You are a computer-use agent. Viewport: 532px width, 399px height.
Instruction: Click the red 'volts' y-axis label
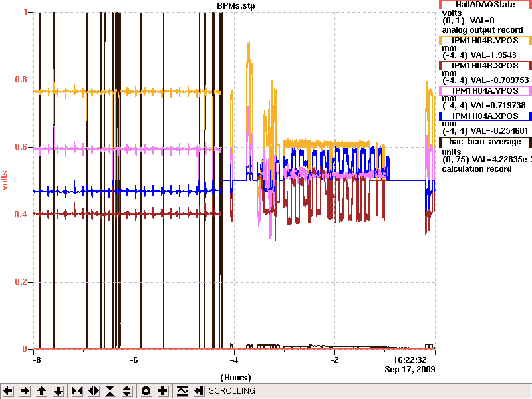pyautogui.click(x=5, y=180)
